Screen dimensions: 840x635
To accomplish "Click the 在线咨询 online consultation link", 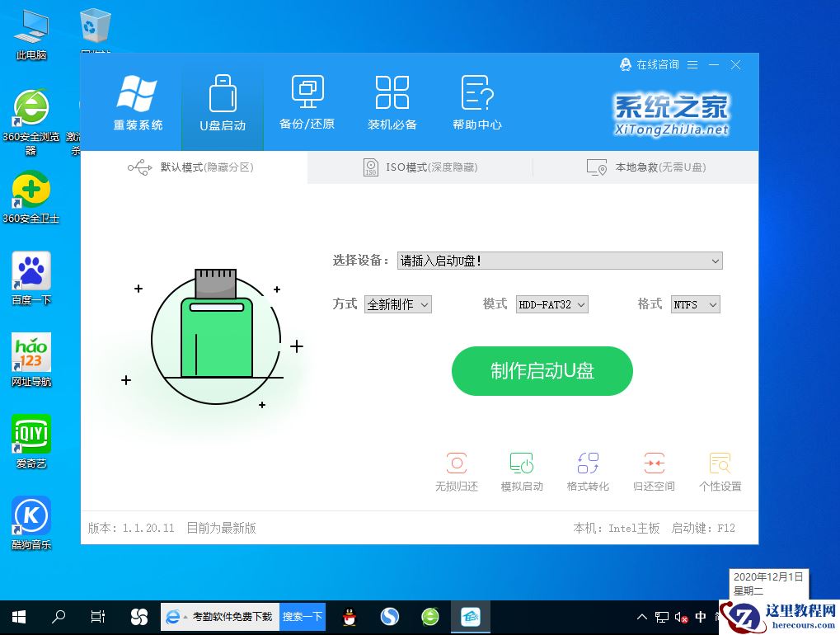I will tap(654, 64).
